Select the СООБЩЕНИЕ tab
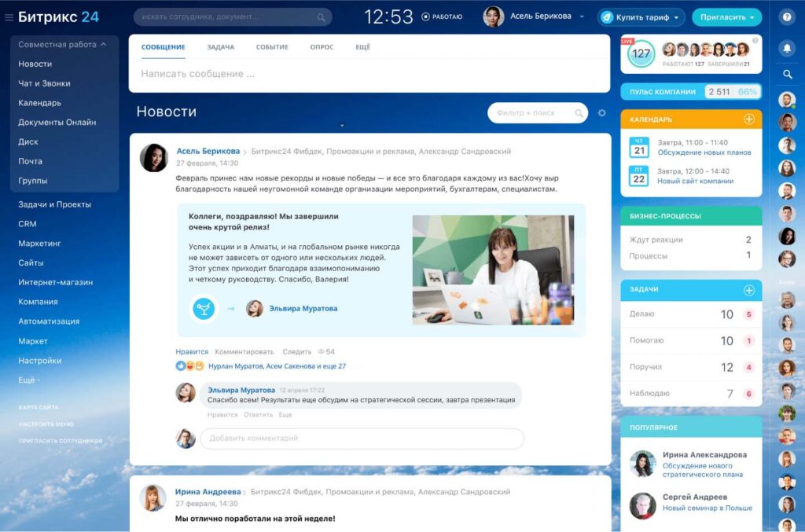805x532 pixels. point(164,47)
